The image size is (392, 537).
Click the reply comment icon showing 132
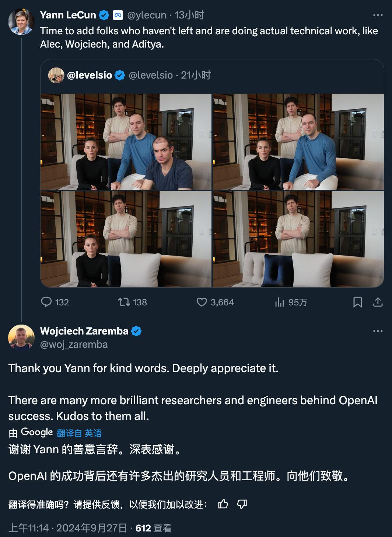coord(46,302)
